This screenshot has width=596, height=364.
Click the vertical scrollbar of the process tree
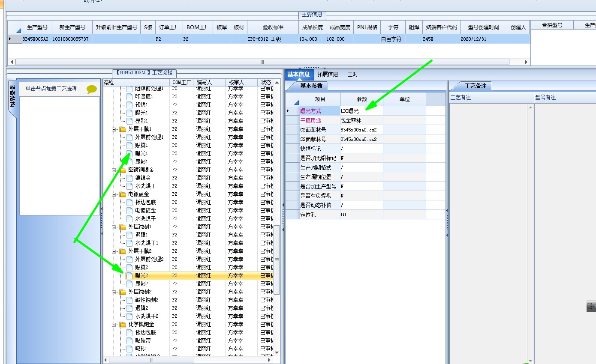click(x=277, y=260)
